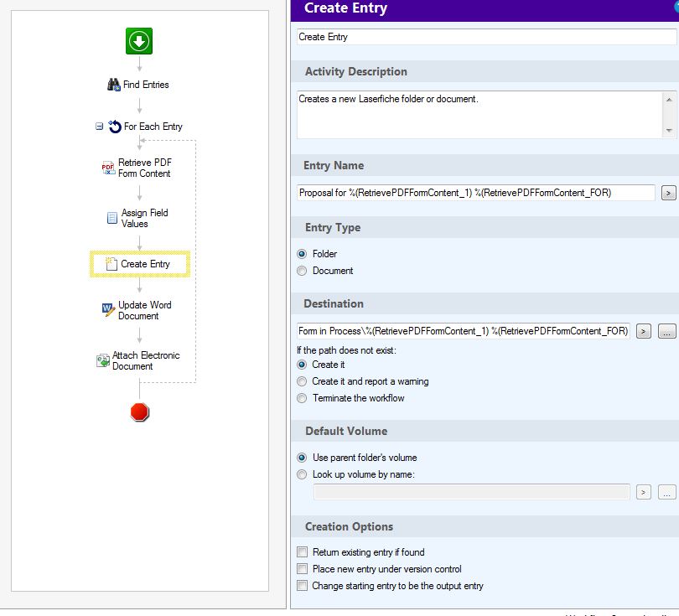Click the For Each Entry loop icon

pos(115,127)
